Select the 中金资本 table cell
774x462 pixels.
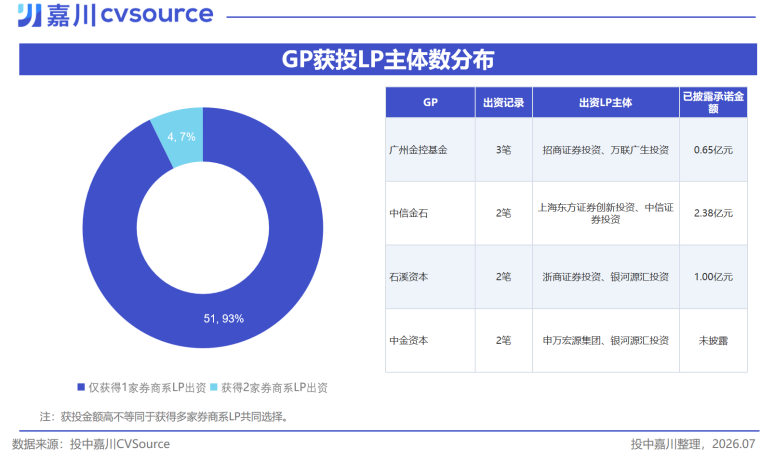click(430, 341)
